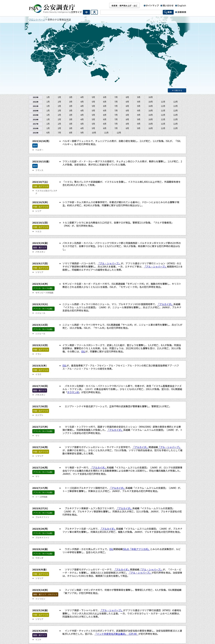Click country label フランス
Viewport: 215px width, 644px height.
pos(39,170)
